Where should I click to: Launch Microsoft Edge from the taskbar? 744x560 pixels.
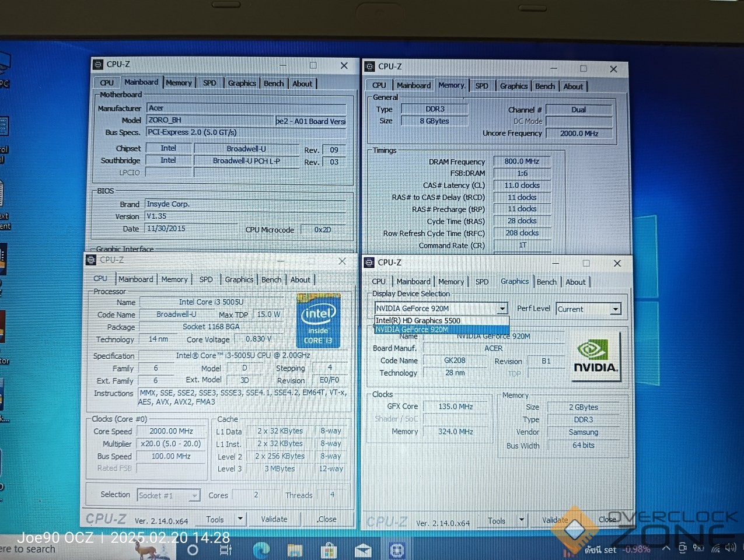pos(261,550)
